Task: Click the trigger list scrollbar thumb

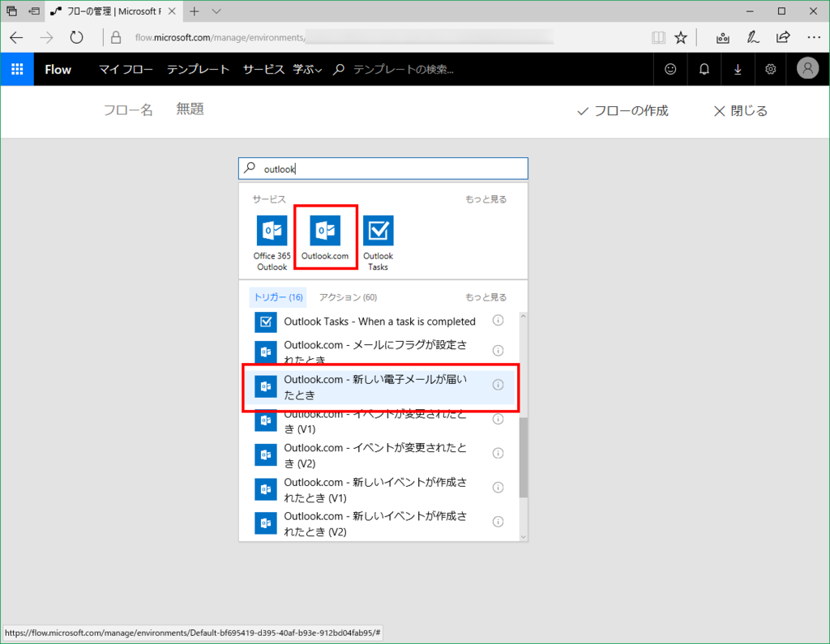Action: click(524, 458)
